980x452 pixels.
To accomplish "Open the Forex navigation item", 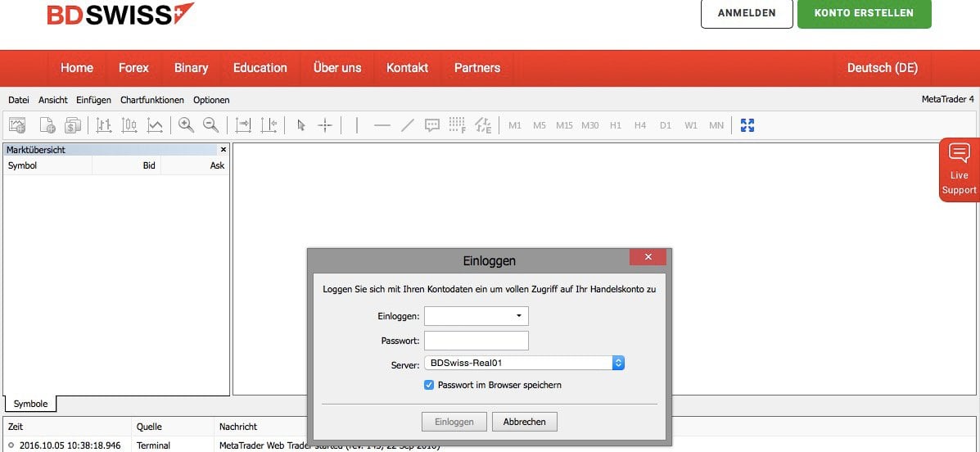I will [x=133, y=67].
